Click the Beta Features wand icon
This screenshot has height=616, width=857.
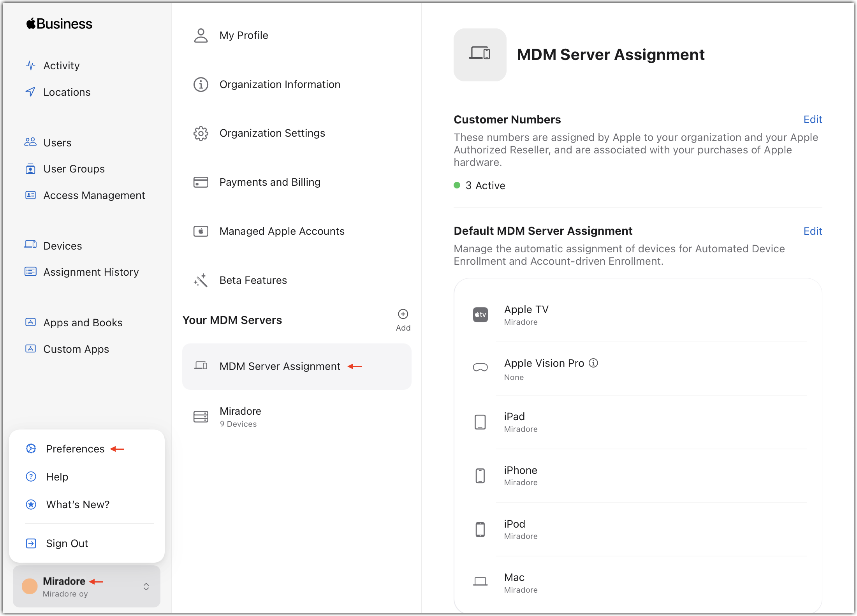pos(201,280)
